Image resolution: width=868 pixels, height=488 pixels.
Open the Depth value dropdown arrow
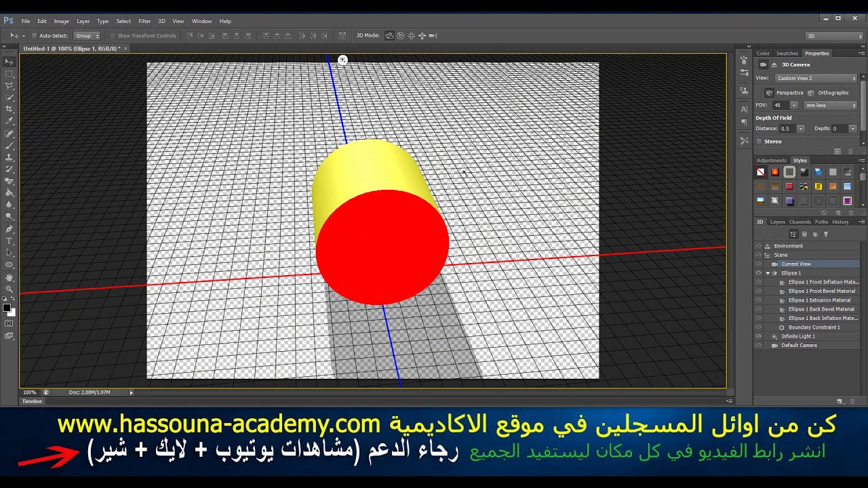click(x=853, y=129)
